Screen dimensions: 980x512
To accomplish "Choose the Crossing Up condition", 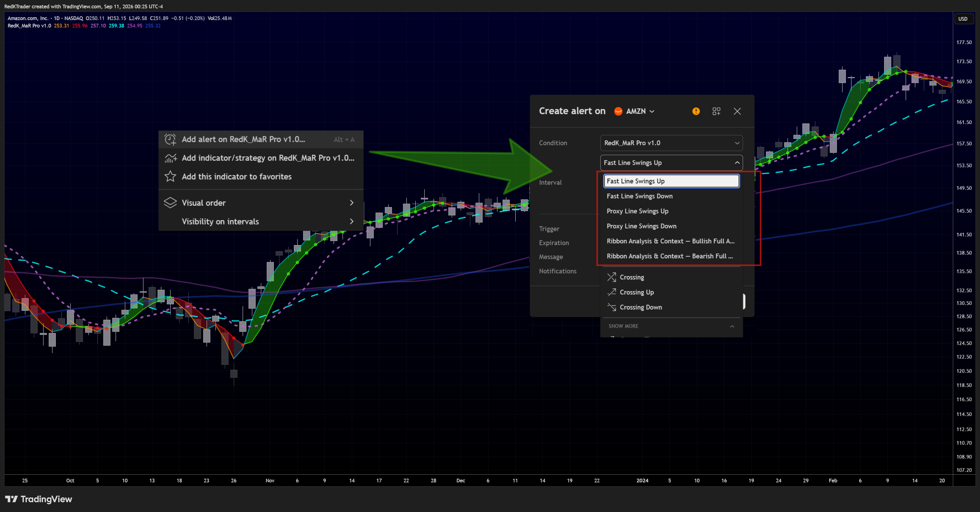I will (671, 292).
